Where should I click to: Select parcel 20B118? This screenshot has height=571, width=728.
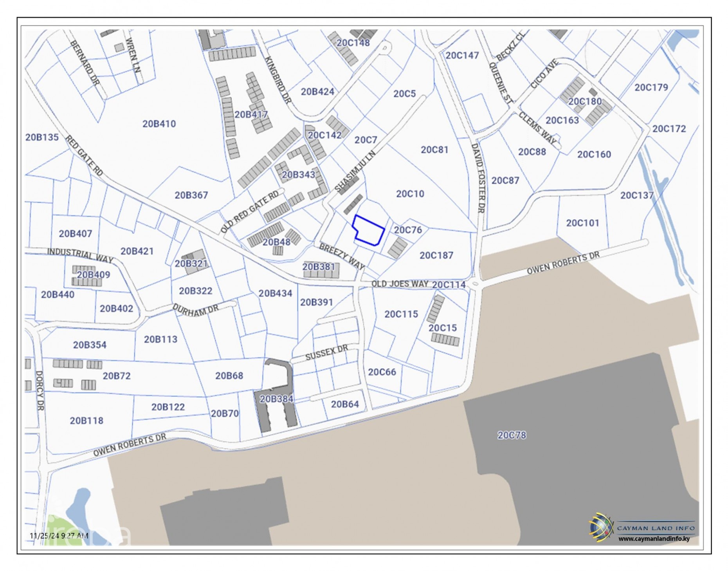pyautogui.click(x=86, y=421)
